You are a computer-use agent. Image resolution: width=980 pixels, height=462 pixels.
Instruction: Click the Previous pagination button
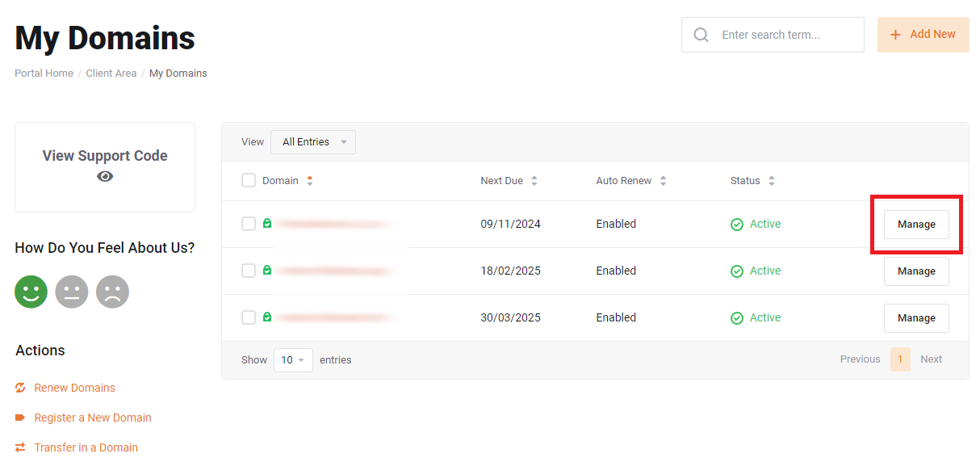click(x=860, y=359)
